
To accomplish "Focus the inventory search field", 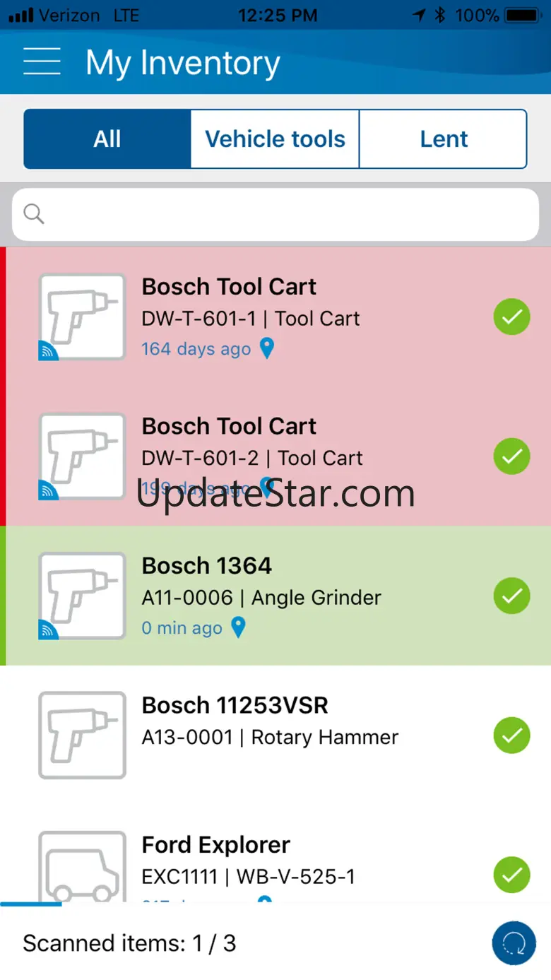I will coord(275,214).
